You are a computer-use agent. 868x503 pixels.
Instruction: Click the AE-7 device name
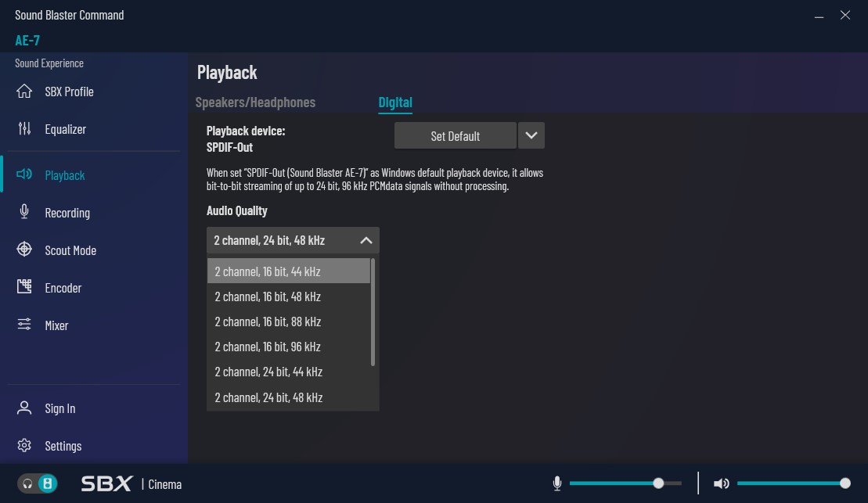click(x=27, y=40)
